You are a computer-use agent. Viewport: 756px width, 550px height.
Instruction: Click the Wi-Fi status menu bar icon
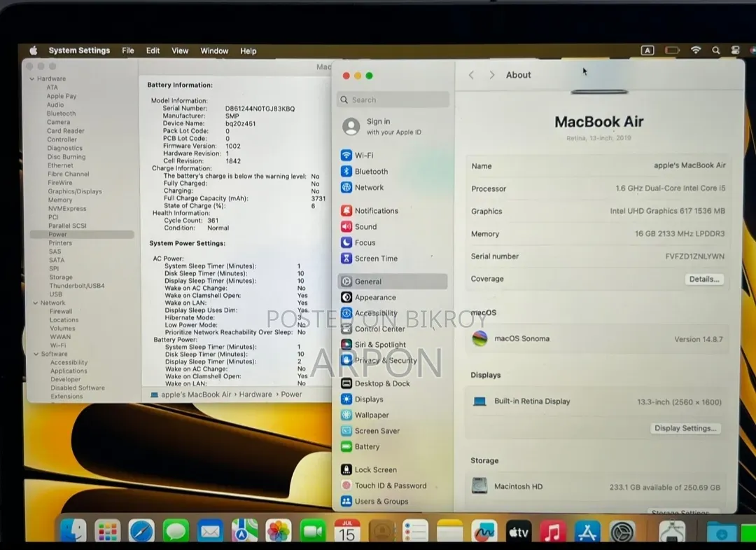click(x=696, y=50)
